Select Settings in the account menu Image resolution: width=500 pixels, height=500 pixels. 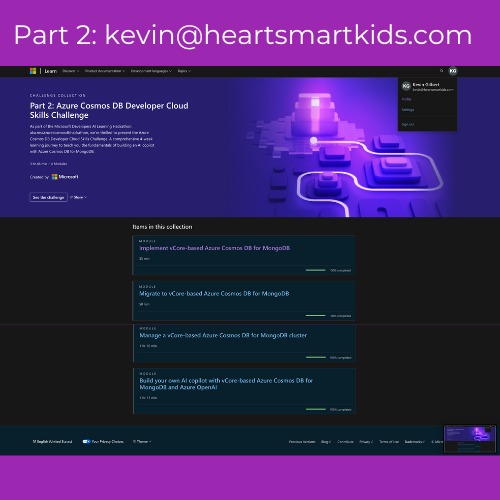[x=408, y=110]
